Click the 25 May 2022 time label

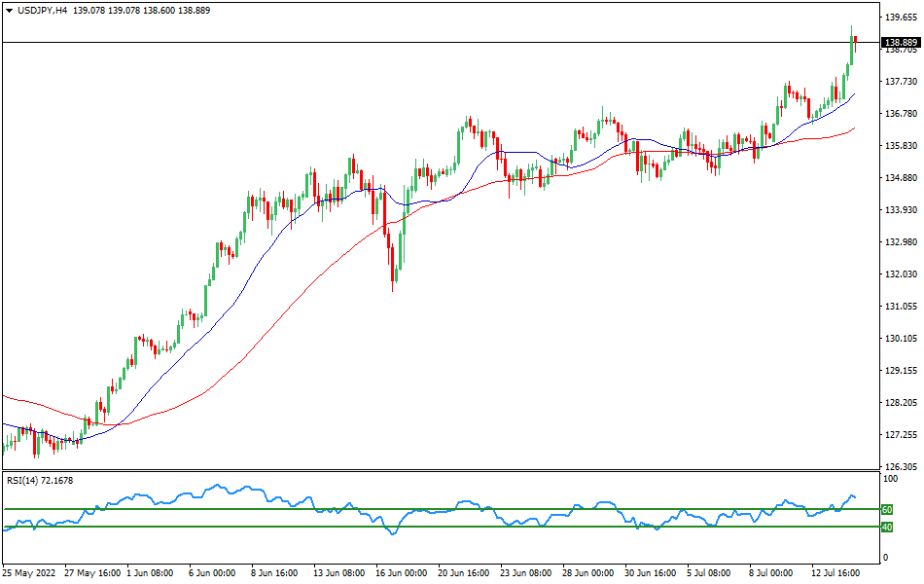[27, 574]
